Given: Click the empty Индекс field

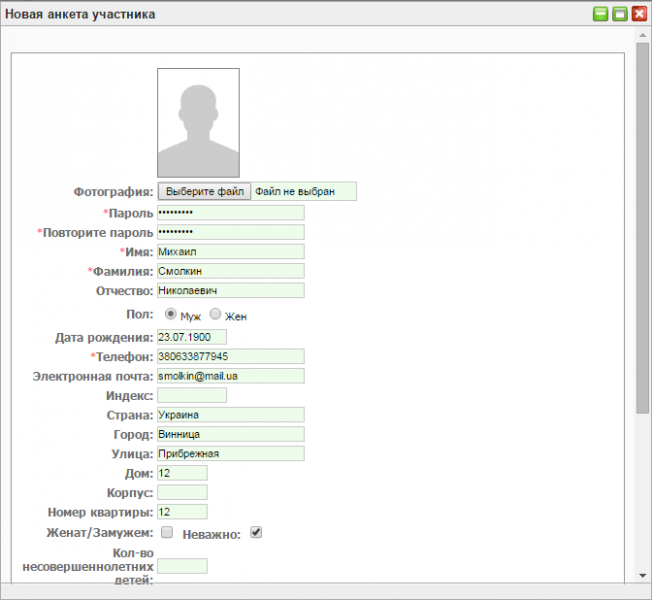Looking at the screenshot, I should [x=192, y=395].
